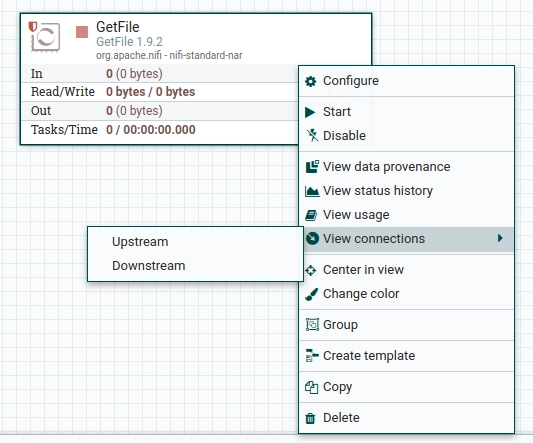Click the Disable lightning-slash icon
This screenshot has width=533, height=443.
[x=312, y=135]
